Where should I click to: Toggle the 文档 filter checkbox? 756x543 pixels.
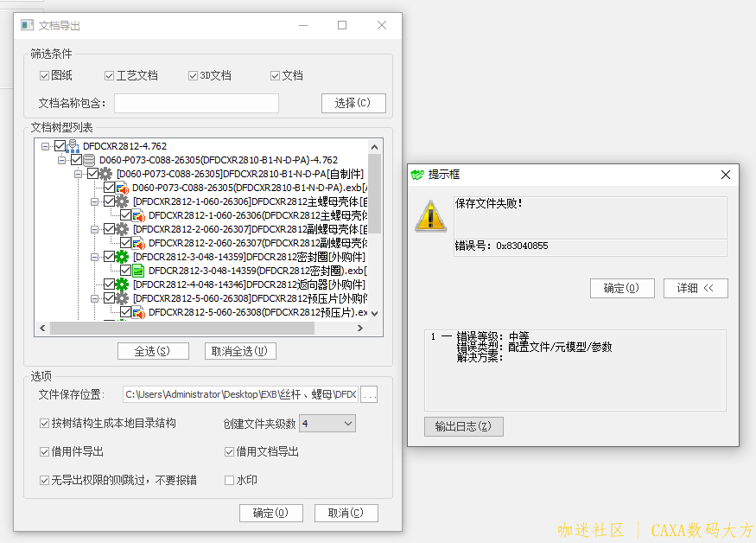(x=276, y=76)
